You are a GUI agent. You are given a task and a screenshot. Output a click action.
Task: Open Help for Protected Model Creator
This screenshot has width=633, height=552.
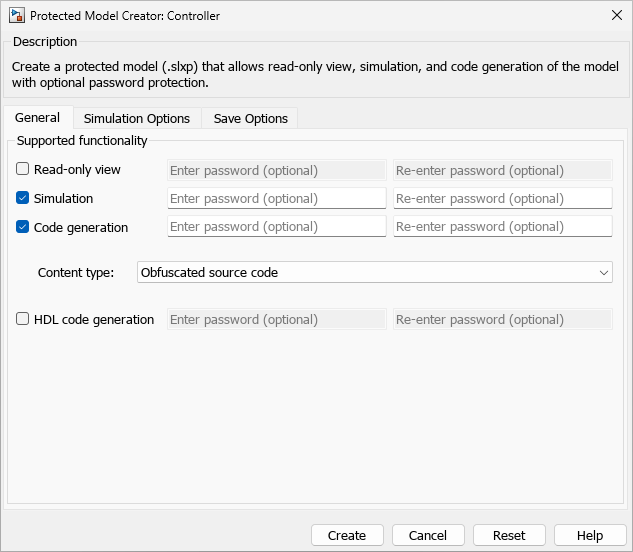coord(590,535)
